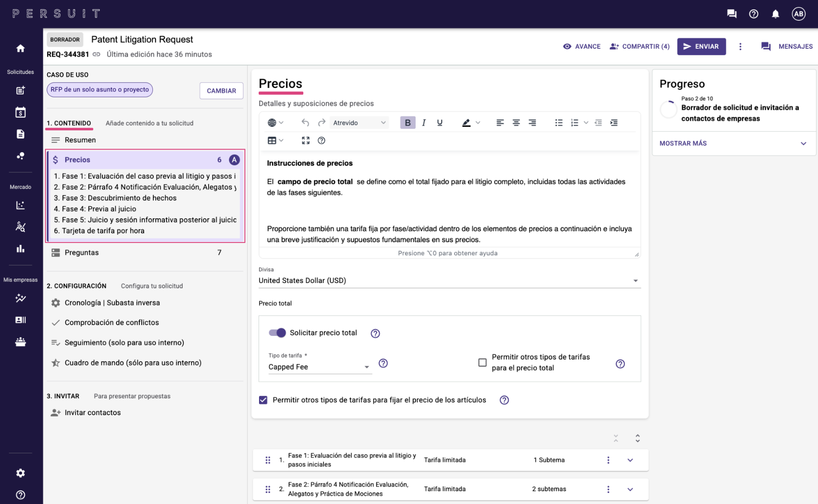The image size is (818, 504).
Task: Copy the REQ-344381 link icon
Action: pos(96,54)
